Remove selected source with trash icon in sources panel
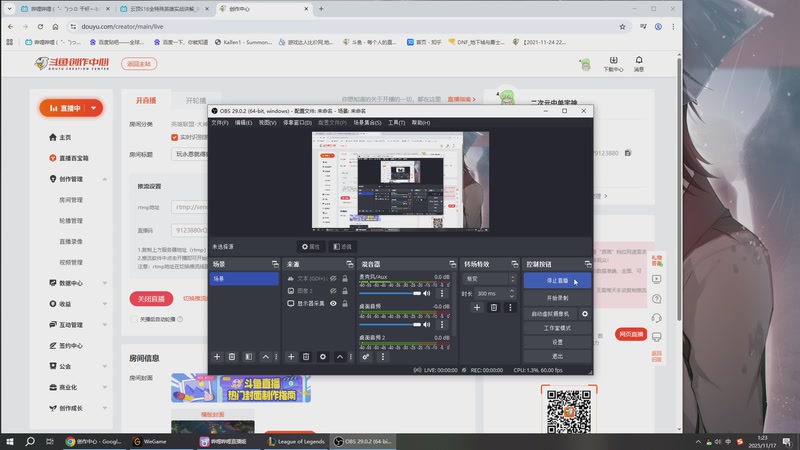The height and width of the screenshot is (450, 800). pyautogui.click(x=306, y=357)
